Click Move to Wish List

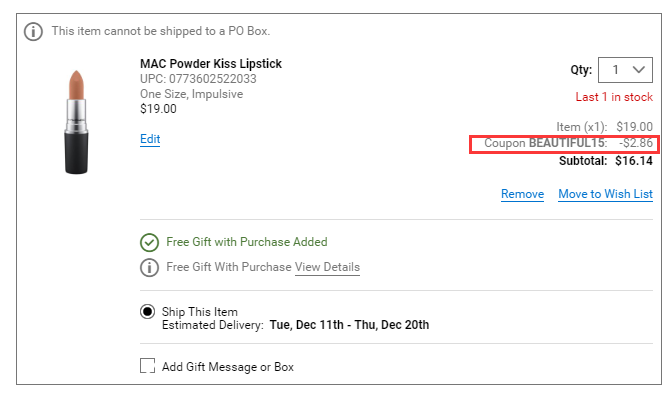[x=606, y=194]
